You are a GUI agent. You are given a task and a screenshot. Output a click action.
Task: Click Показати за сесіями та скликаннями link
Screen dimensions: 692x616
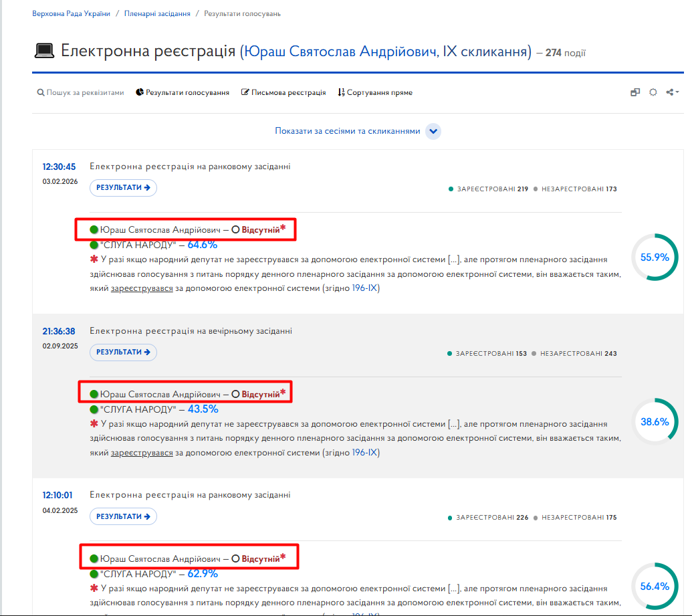tap(347, 131)
